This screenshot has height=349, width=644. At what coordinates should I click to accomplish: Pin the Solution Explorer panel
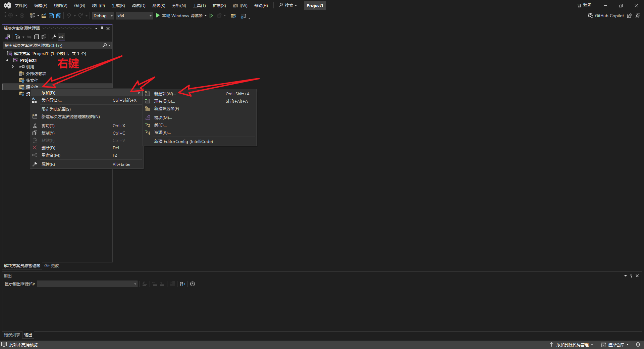click(x=102, y=29)
